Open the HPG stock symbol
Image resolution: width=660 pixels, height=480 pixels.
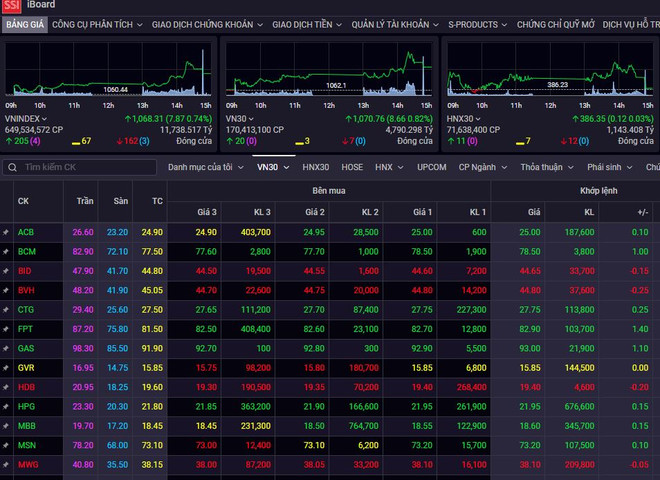click(x=26, y=406)
